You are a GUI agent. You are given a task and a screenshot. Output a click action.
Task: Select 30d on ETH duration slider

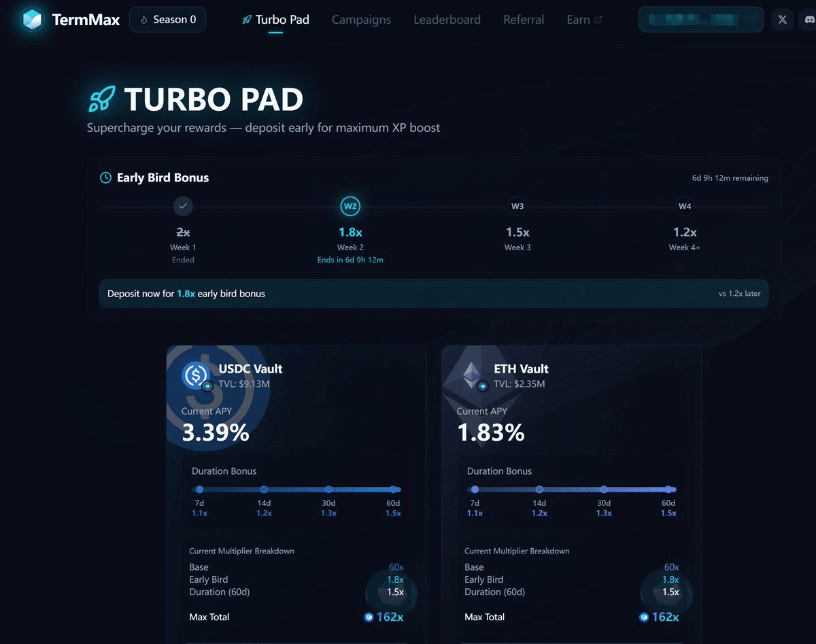(604, 490)
